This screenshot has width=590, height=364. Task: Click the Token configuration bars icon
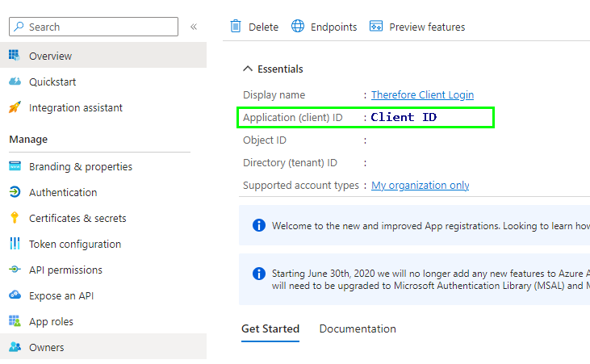point(15,244)
